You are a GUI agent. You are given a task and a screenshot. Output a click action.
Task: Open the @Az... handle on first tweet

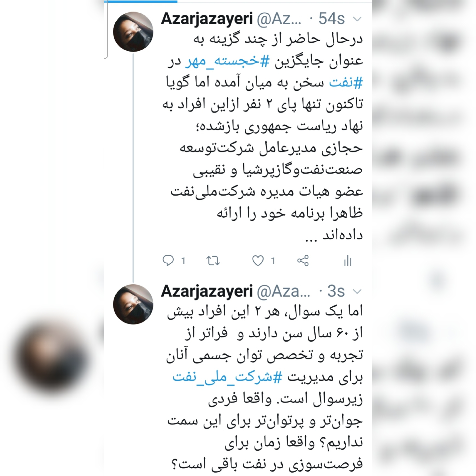click(279, 19)
